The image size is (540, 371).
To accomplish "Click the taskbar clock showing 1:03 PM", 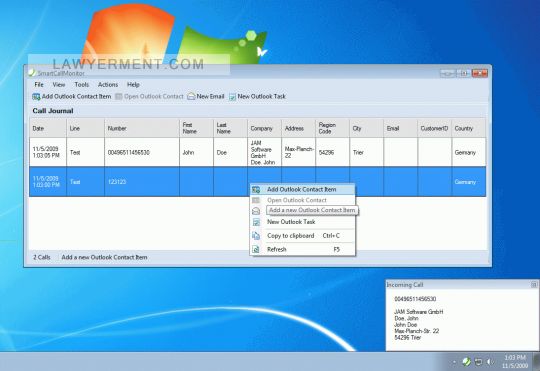I will 515,362.
